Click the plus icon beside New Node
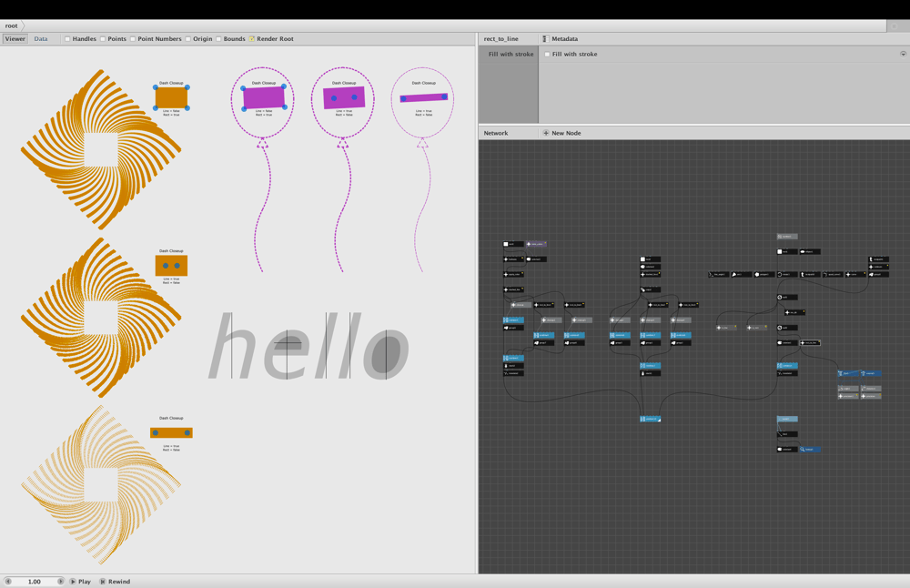The width and height of the screenshot is (910, 588). click(x=545, y=133)
